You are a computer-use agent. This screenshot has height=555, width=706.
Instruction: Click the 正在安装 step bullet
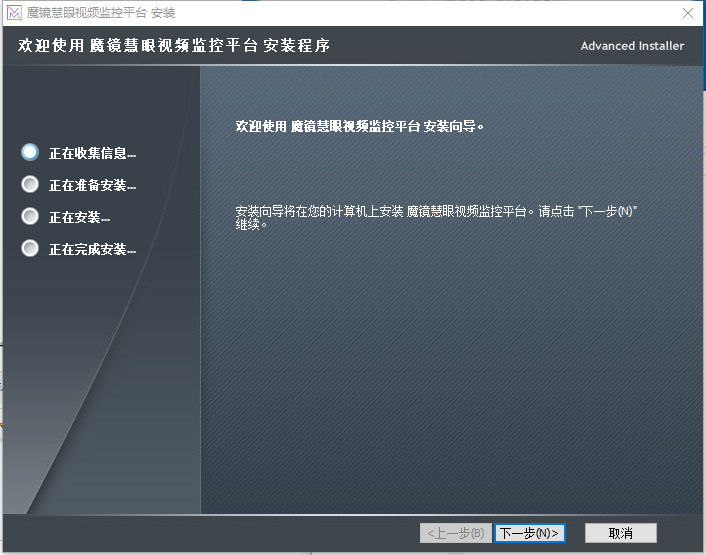click(x=30, y=216)
